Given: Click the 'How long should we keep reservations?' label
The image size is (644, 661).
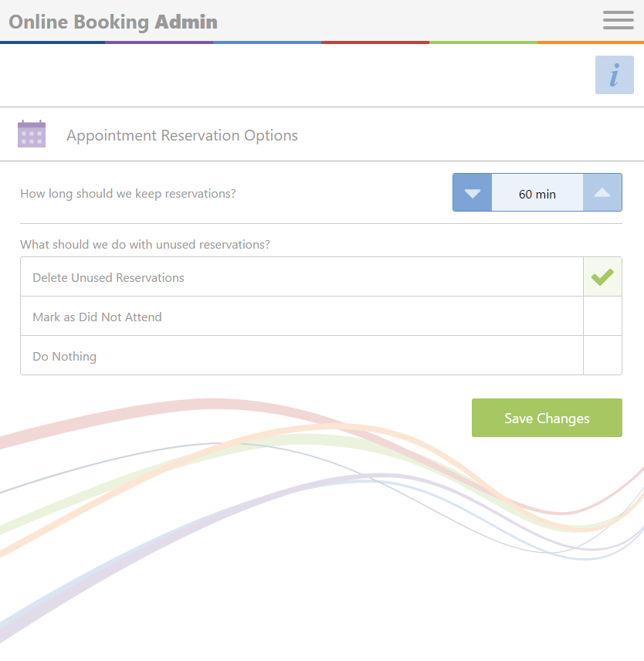Looking at the screenshot, I should (x=127, y=194).
